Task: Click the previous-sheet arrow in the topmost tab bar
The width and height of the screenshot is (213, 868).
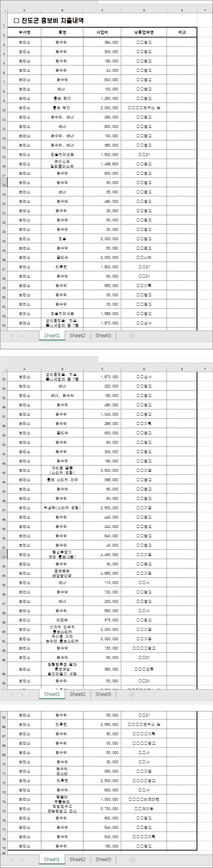Action: pos(12,336)
